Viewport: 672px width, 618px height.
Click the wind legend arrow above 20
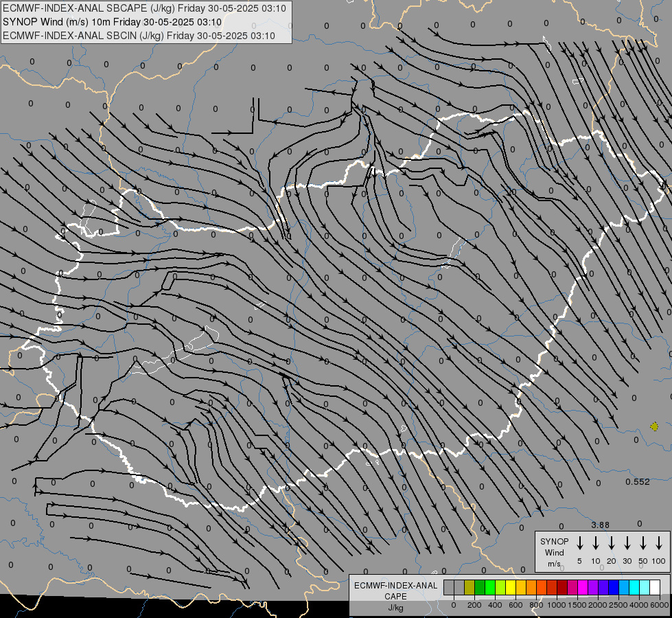tap(612, 543)
